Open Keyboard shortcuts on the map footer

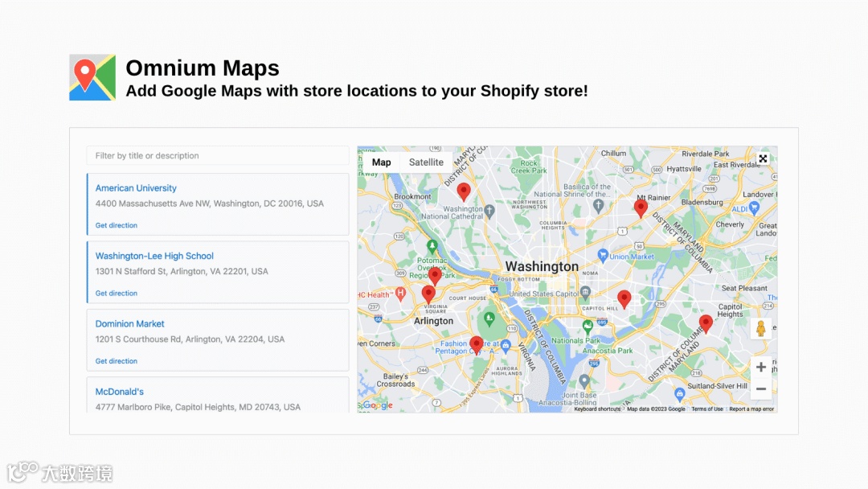click(x=596, y=409)
